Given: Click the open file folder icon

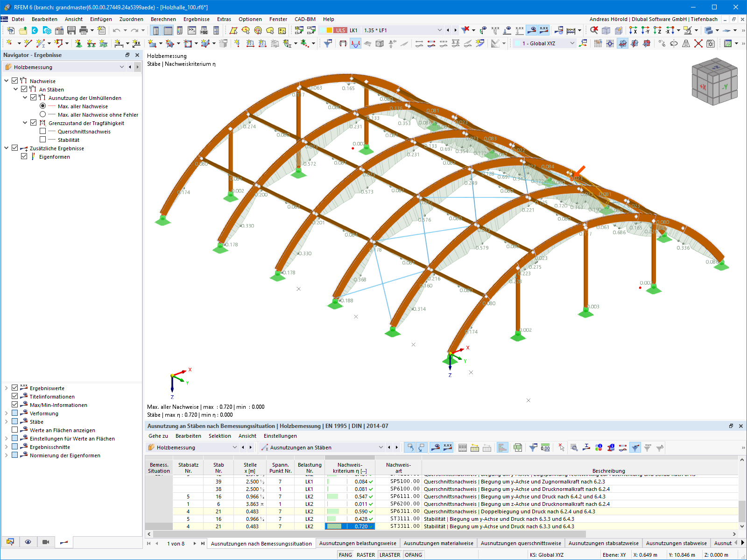Looking at the screenshot, I should [x=23, y=30].
